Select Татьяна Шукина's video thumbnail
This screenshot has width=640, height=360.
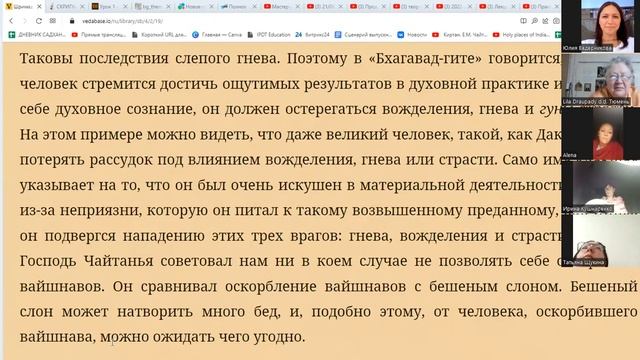coord(601,241)
